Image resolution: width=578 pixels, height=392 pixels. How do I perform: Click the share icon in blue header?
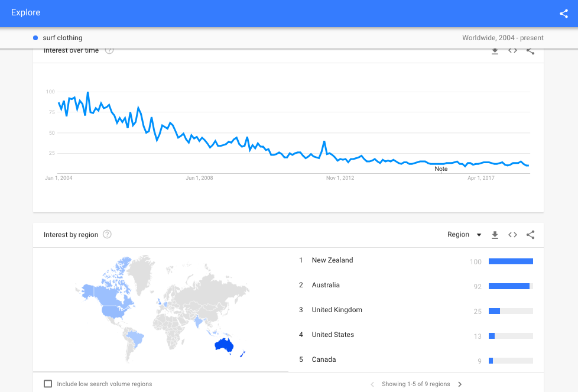tap(563, 14)
